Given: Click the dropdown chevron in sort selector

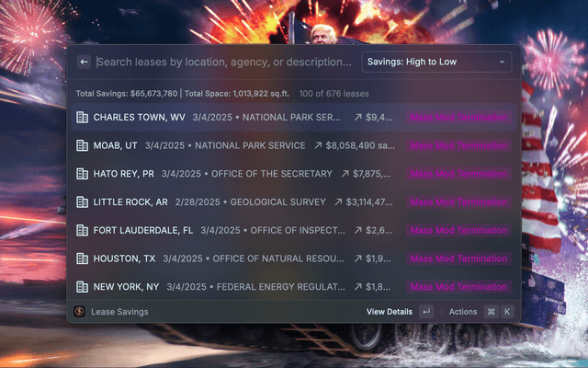Looking at the screenshot, I should pyautogui.click(x=502, y=63).
